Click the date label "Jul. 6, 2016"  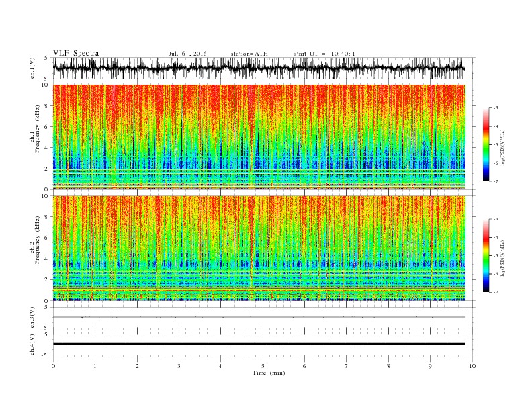tap(187, 54)
